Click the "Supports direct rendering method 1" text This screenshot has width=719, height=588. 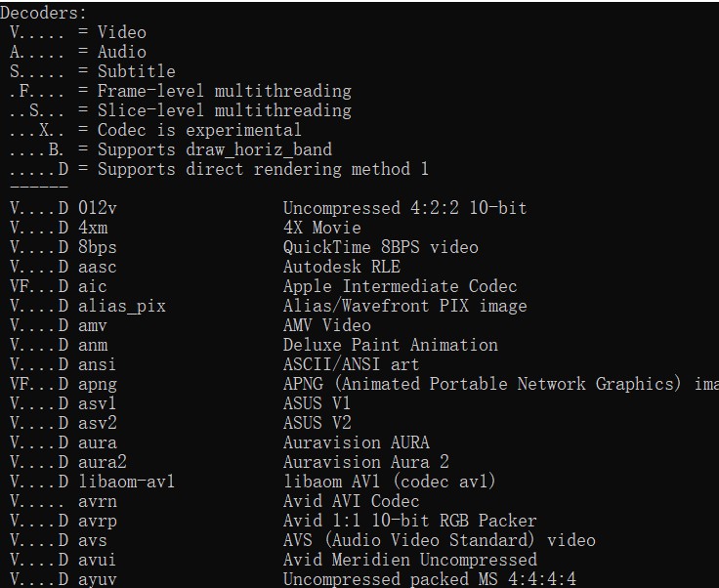pyautogui.click(x=263, y=169)
